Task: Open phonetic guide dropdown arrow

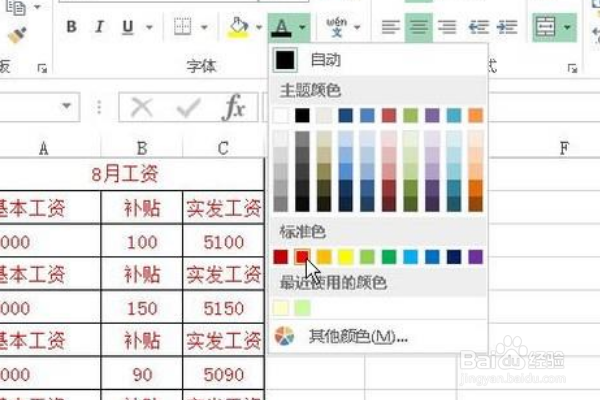Action: point(357,27)
